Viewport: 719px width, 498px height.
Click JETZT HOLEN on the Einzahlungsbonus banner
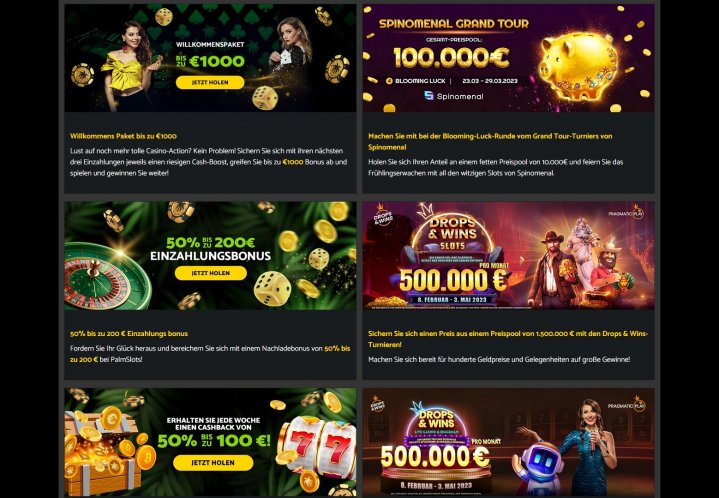pos(210,273)
